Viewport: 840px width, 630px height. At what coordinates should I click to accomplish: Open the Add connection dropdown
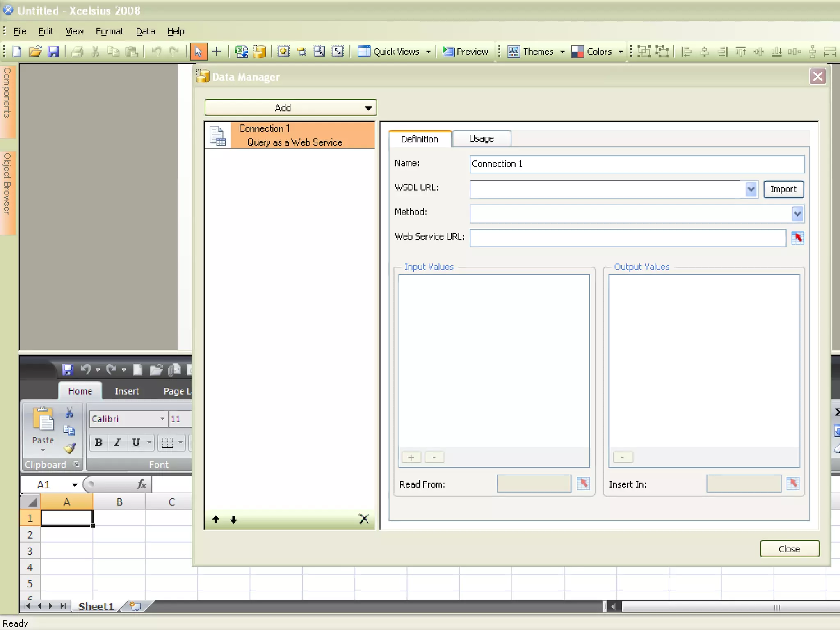[x=290, y=107]
